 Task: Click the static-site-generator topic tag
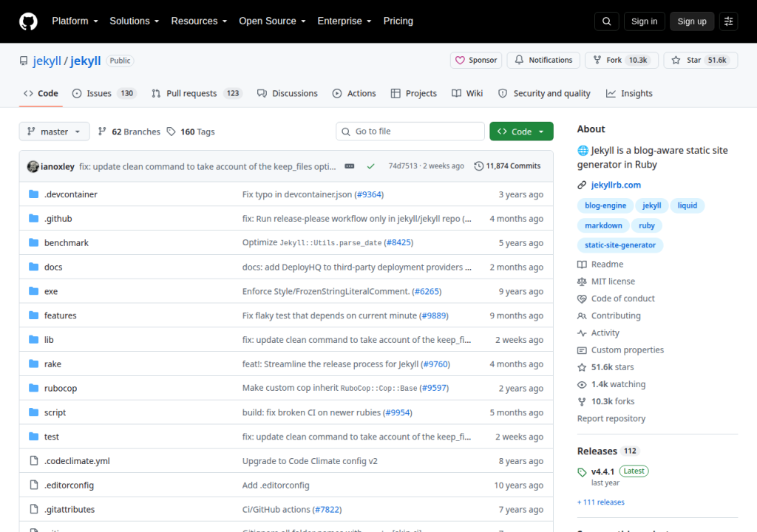(x=620, y=245)
